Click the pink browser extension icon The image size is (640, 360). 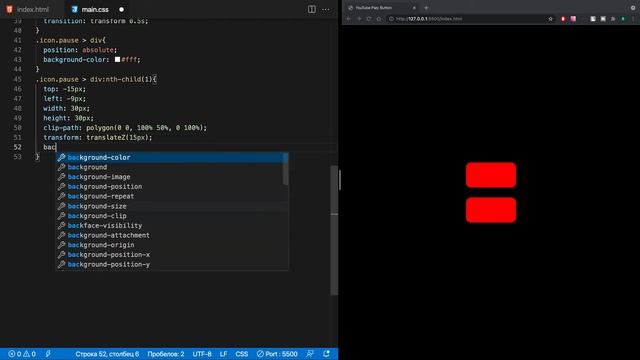pyautogui.click(x=573, y=19)
